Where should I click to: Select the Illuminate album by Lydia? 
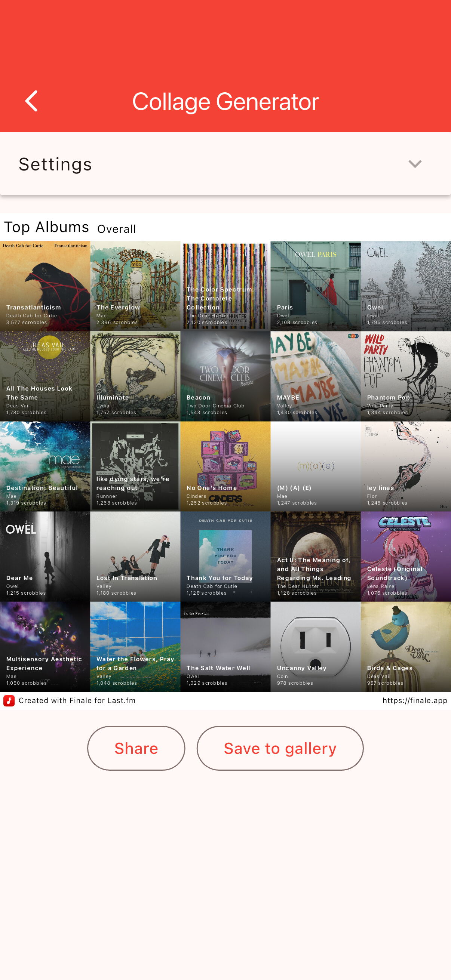point(135,376)
